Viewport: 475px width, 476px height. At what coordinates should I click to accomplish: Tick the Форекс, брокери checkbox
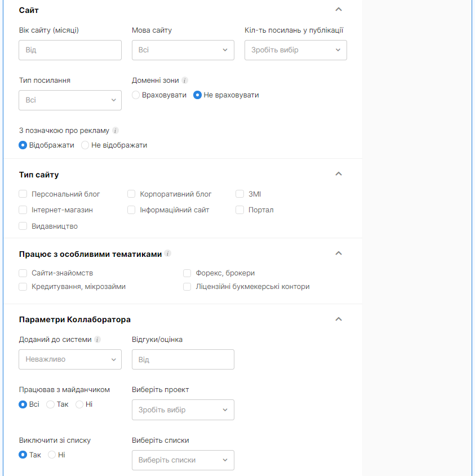click(187, 273)
